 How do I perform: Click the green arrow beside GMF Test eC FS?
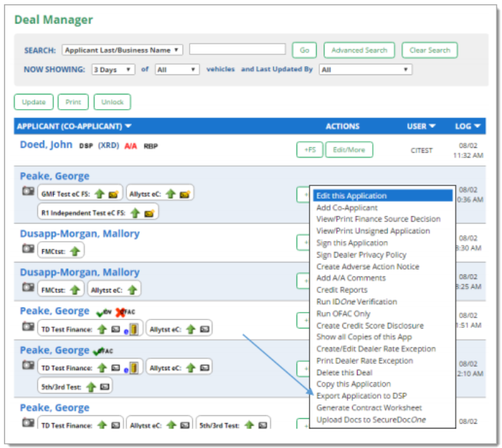(100, 194)
